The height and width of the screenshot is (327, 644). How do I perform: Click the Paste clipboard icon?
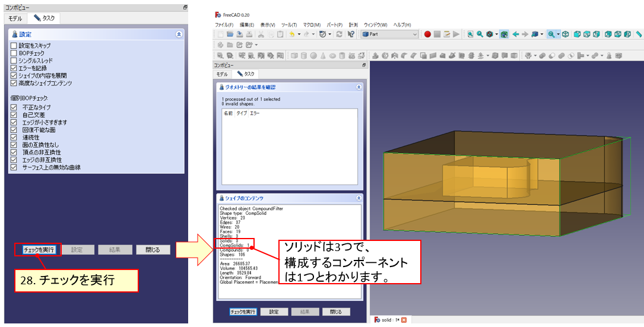click(280, 34)
